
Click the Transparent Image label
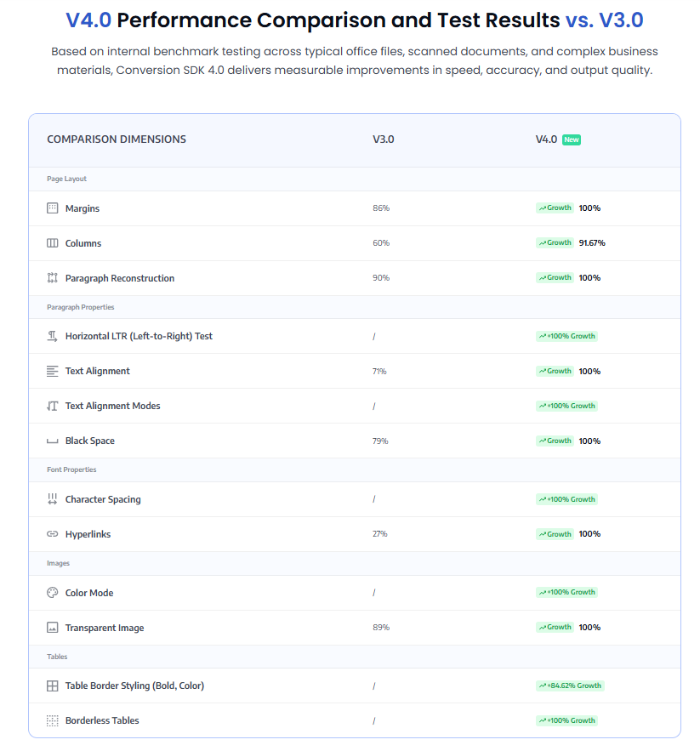(x=105, y=628)
